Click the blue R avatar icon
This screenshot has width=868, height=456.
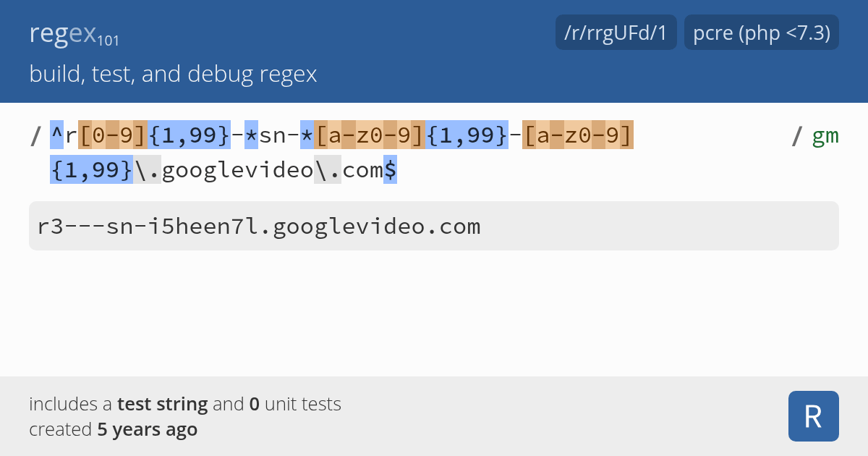813,416
